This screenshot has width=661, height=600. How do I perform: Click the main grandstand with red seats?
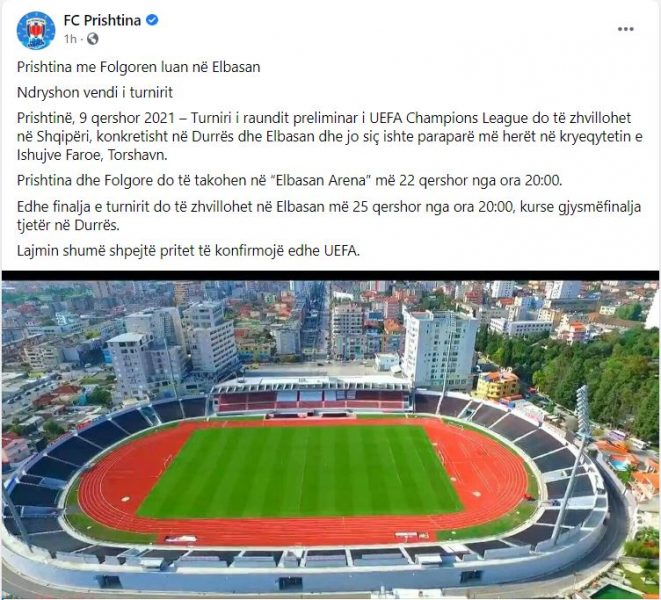point(311,396)
